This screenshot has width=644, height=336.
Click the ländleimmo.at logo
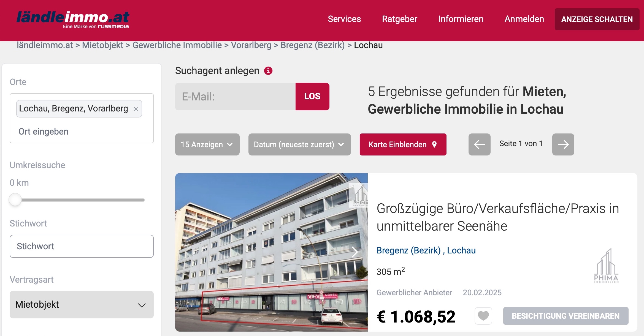[x=73, y=20]
